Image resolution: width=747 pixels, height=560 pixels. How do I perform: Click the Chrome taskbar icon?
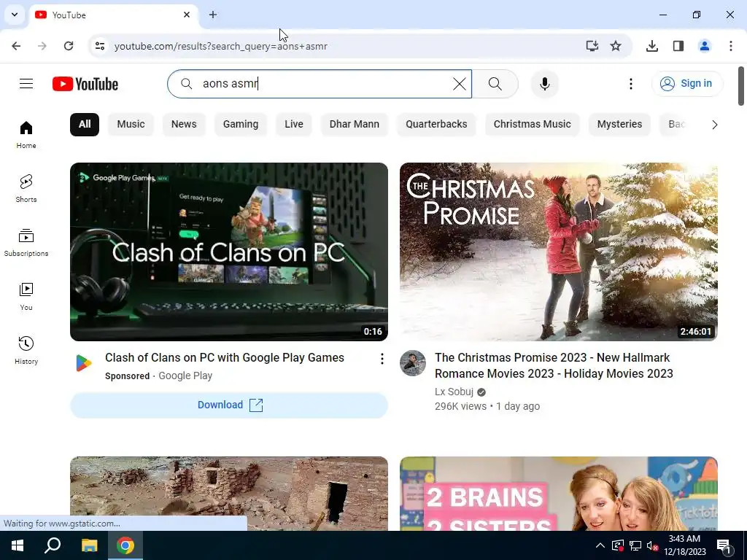(x=125, y=545)
